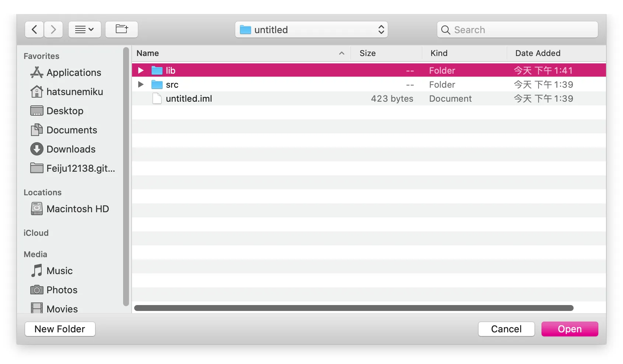
Task: Select the row named src
Action: click(x=369, y=84)
